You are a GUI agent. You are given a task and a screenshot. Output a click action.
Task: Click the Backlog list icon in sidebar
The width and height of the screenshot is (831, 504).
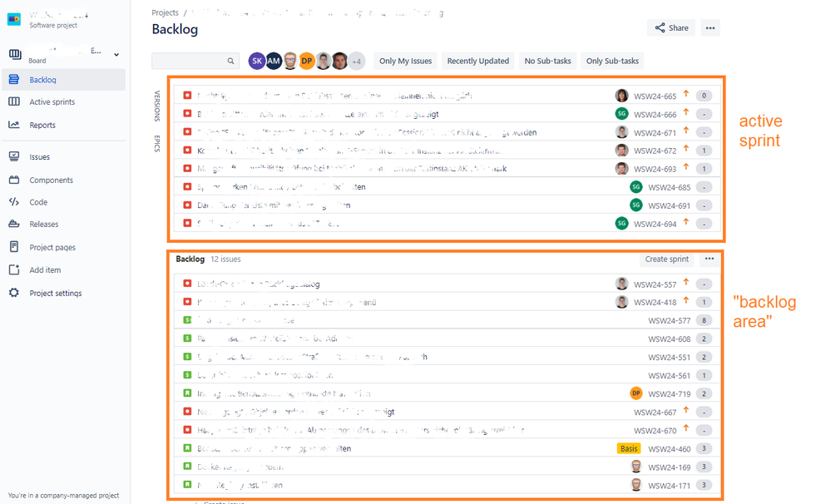14,80
